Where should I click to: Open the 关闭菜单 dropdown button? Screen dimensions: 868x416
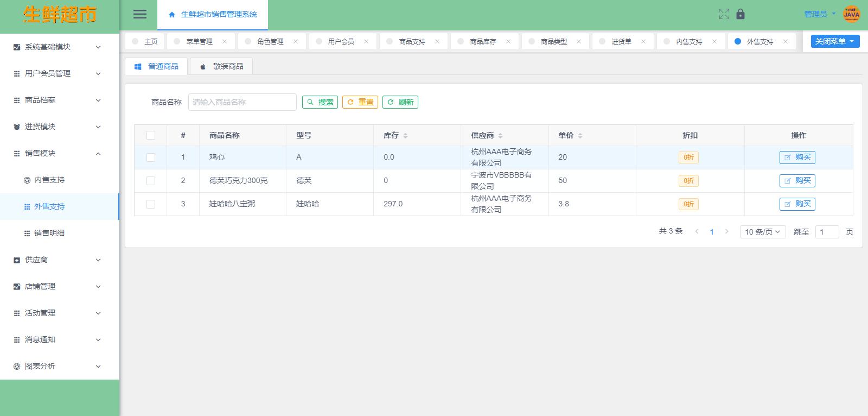(x=835, y=41)
